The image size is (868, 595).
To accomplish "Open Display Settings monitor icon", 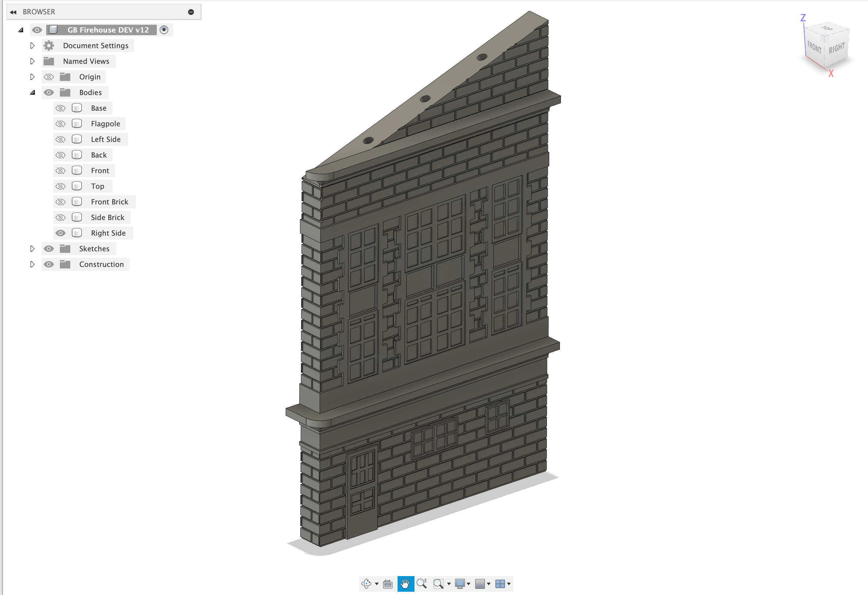I will 460,583.
